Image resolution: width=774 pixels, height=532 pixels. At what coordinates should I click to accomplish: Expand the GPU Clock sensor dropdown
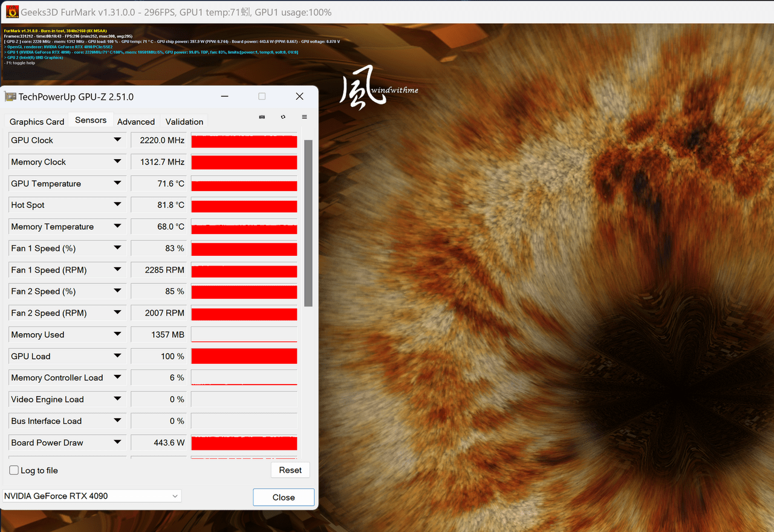pyautogui.click(x=117, y=140)
